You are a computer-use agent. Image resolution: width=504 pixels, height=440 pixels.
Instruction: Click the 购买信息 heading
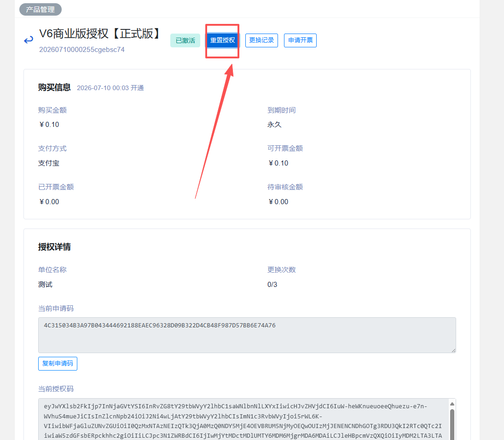point(54,87)
